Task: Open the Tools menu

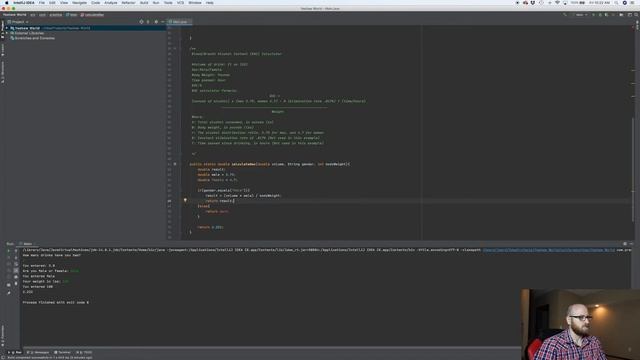Action: [x=168, y=2]
